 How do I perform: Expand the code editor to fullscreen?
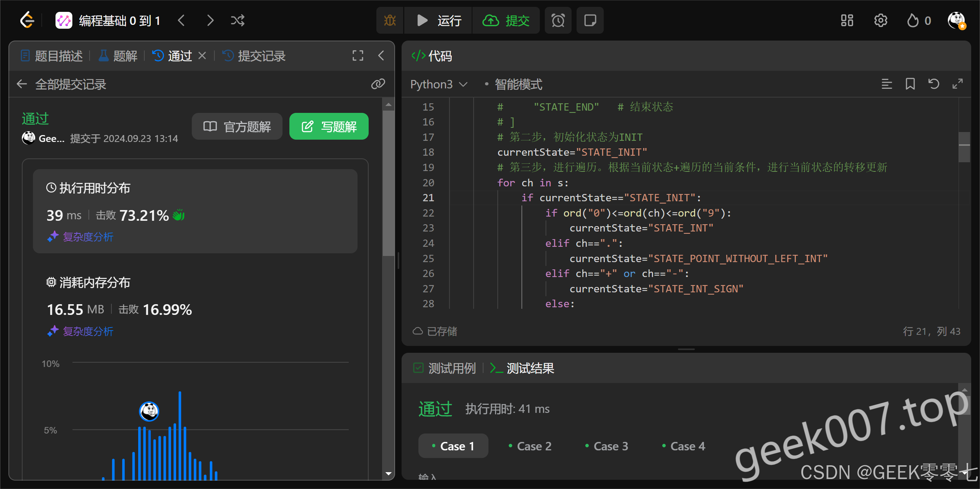(957, 84)
